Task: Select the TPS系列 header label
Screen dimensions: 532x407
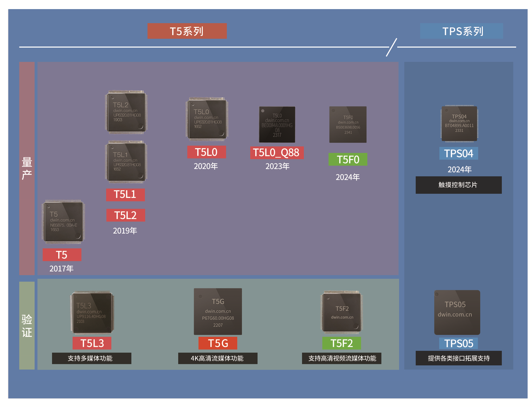Action: tap(462, 31)
